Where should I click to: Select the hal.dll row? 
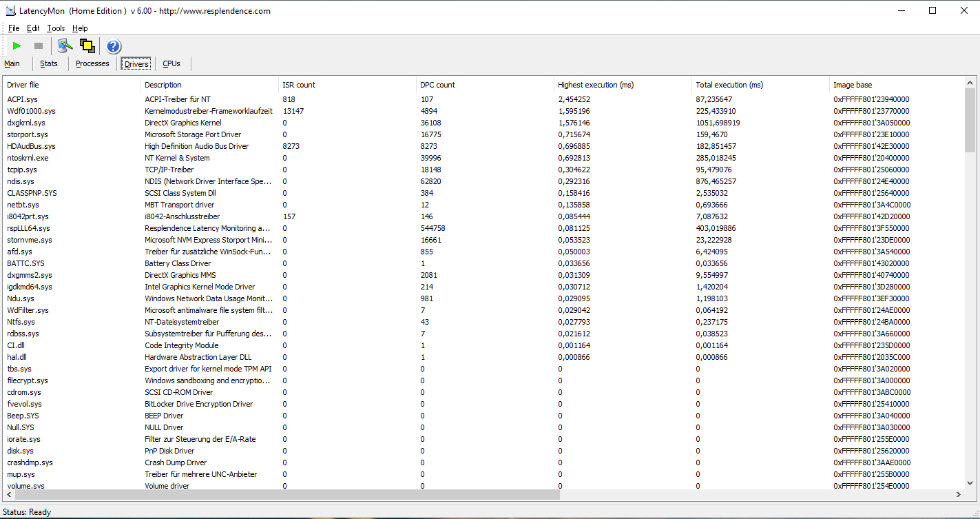pos(483,357)
